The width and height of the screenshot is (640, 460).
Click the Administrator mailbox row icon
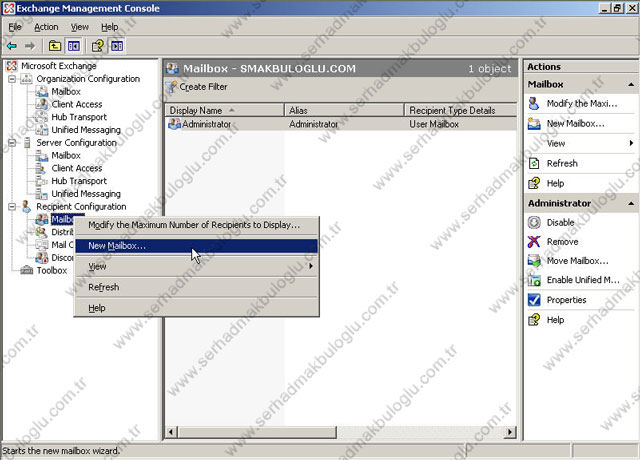click(174, 124)
